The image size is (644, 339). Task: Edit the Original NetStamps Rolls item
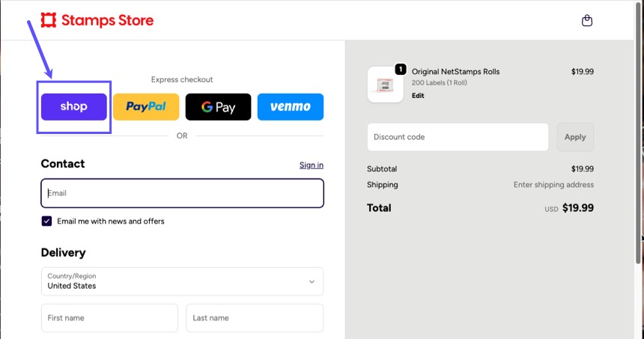[x=418, y=96]
